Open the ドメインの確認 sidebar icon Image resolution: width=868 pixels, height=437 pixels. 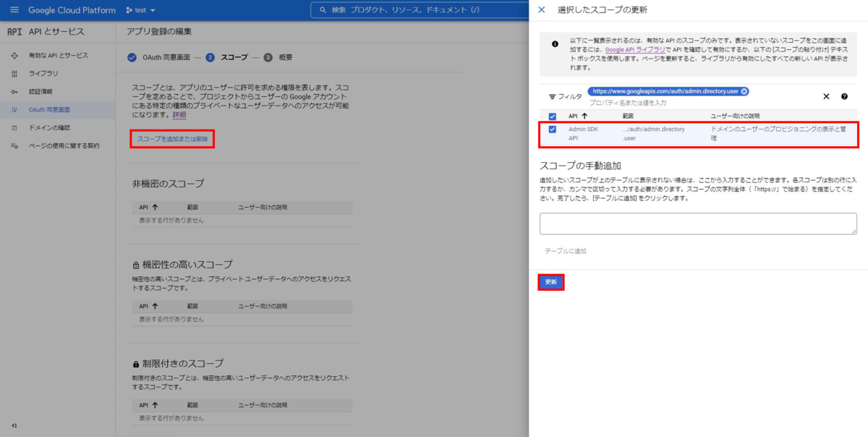(14, 127)
